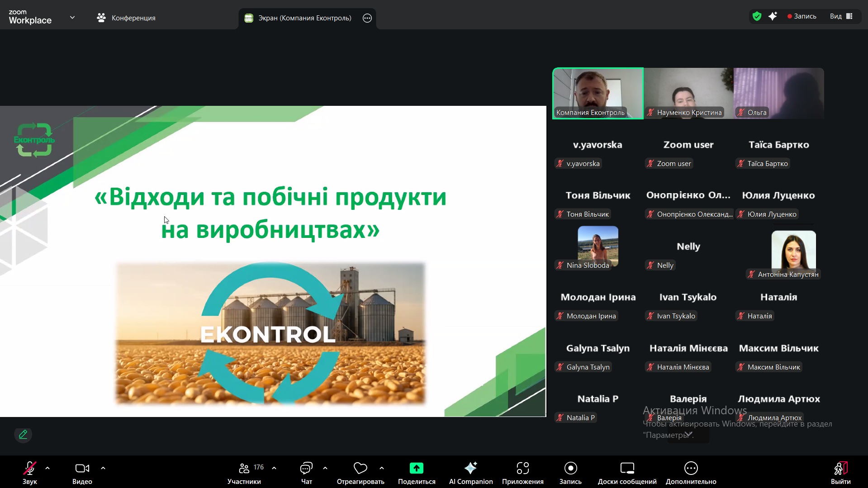Image resolution: width=868 pixels, height=488 pixels.
Task: Toggle recording with the Запись toolbar button
Action: click(570, 472)
